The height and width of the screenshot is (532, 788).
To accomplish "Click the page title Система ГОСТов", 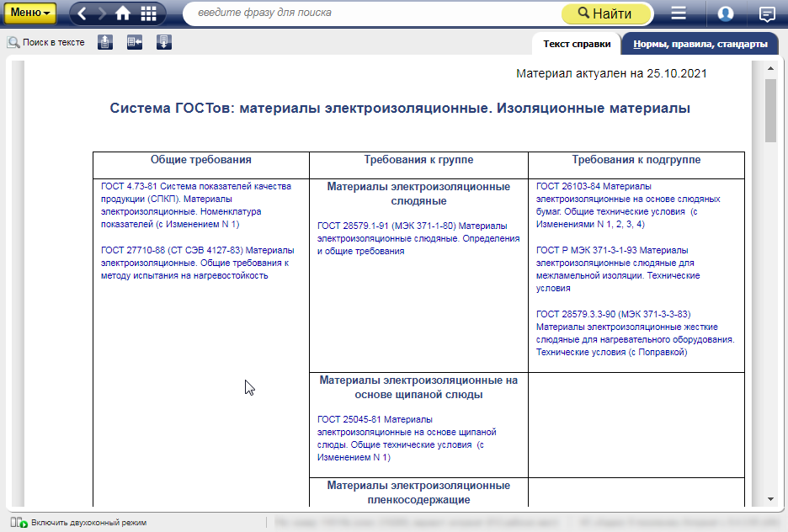I will (x=400, y=108).
